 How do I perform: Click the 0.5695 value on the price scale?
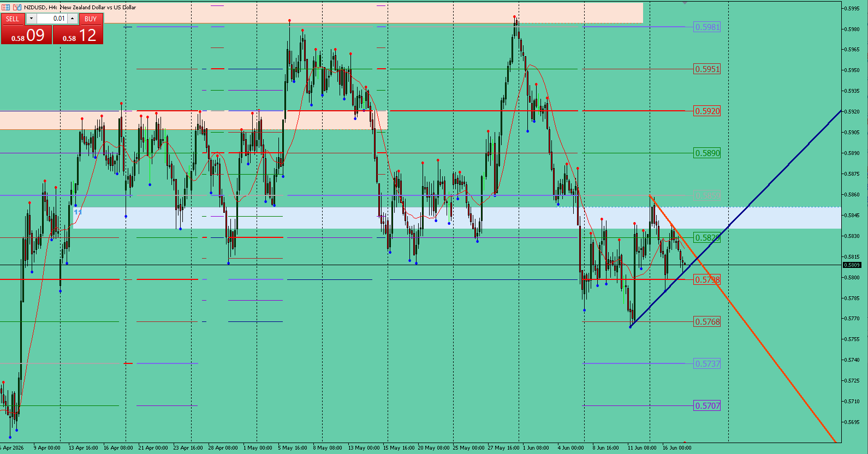click(852, 422)
